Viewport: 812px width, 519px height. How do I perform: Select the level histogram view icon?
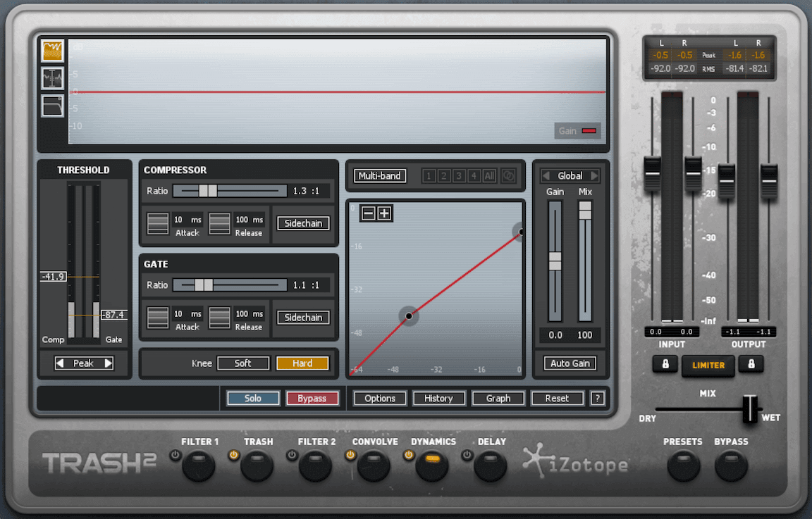point(52,78)
